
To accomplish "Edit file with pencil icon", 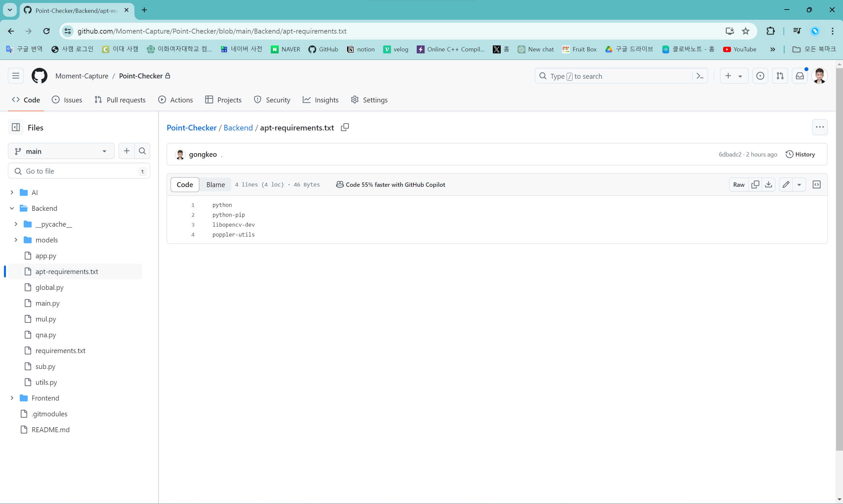I will click(x=786, y=184).
